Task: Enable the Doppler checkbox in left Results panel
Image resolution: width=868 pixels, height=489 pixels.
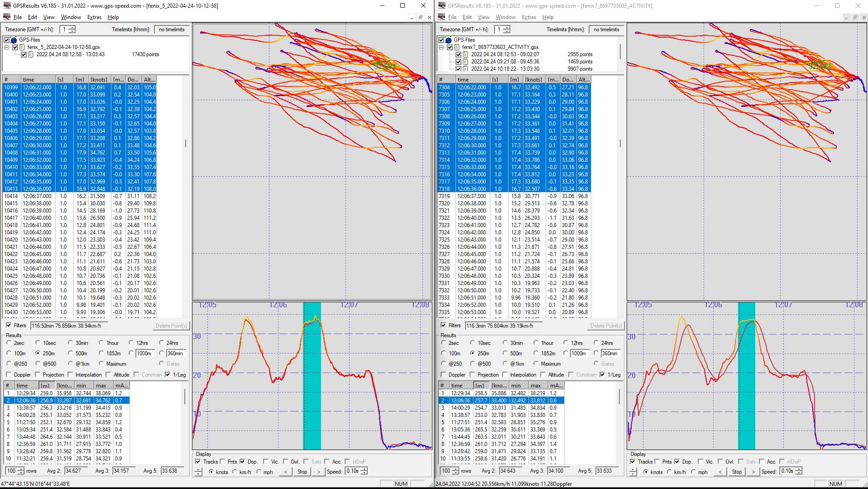Action: coord(9,375)
